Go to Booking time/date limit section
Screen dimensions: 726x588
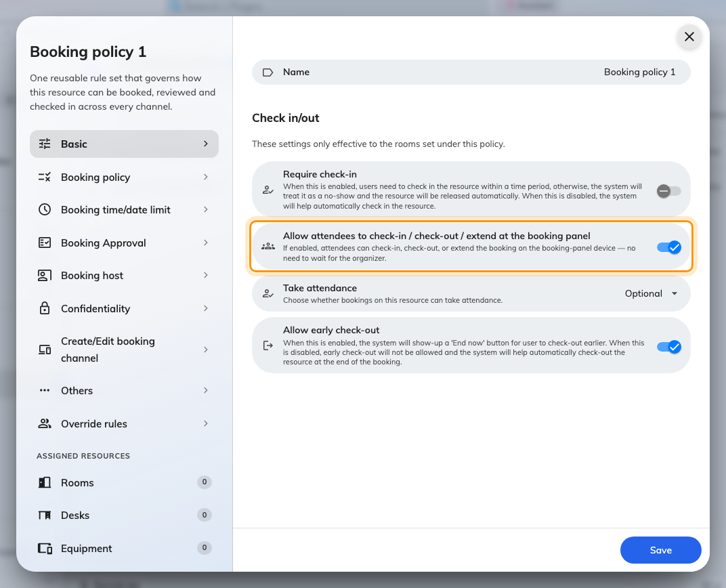(124, 210)
